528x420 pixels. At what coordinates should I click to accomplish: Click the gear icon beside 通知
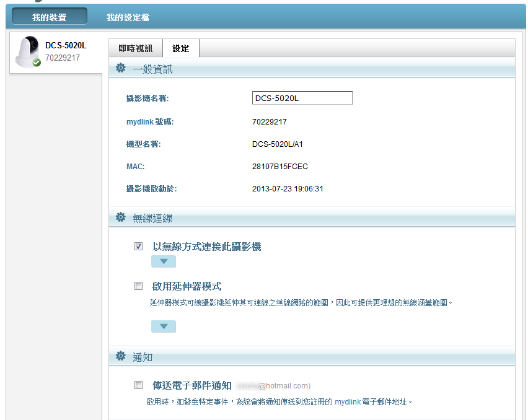pyautogui.click(x=121, y=356)
